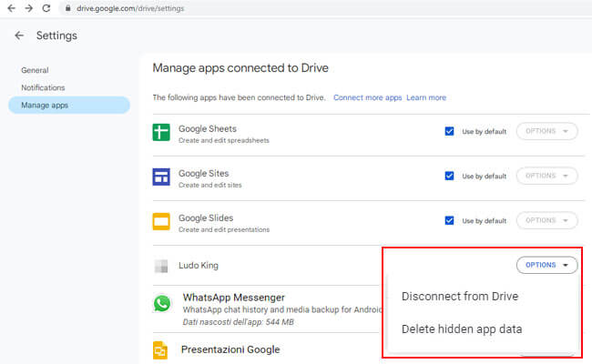
Task: Click the Google Sheets app name
Action: (x=208, y=128)
